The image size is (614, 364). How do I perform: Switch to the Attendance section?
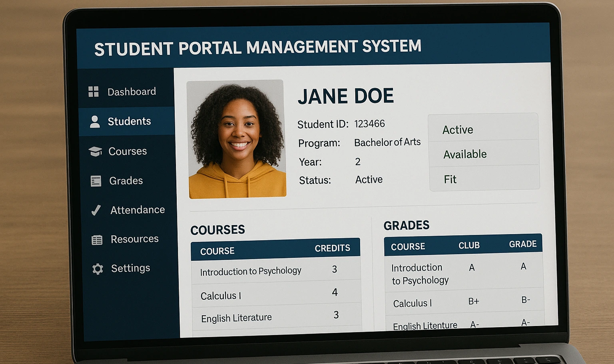(x=137, y=209)
